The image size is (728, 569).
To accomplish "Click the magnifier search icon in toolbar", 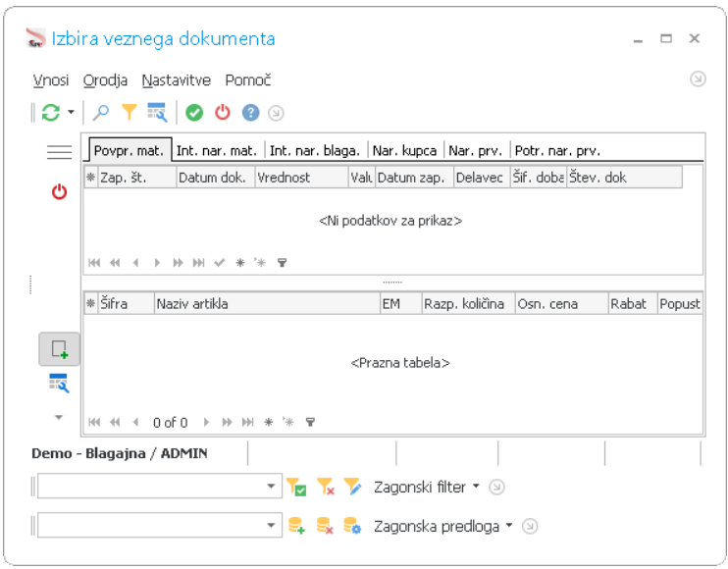I will (100, 112).
